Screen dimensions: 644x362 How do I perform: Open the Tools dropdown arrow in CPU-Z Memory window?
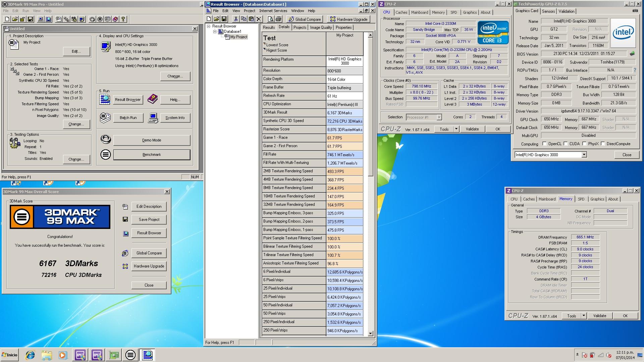point(584,316)
